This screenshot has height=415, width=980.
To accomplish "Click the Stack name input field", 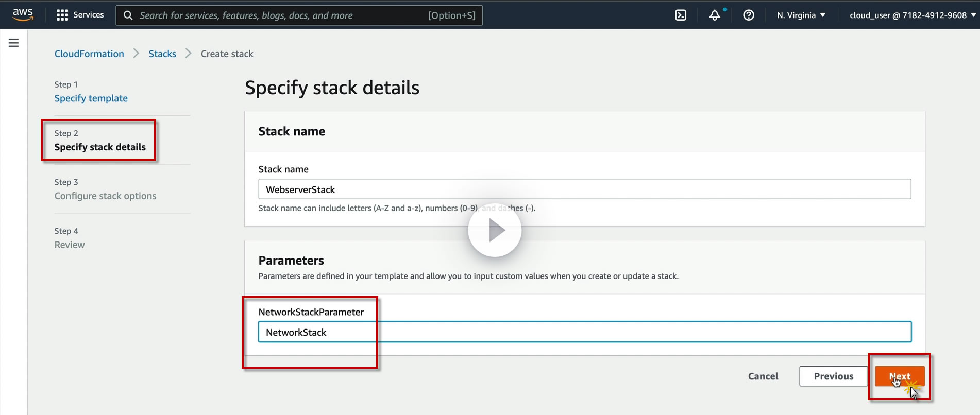I will (584, 189).
